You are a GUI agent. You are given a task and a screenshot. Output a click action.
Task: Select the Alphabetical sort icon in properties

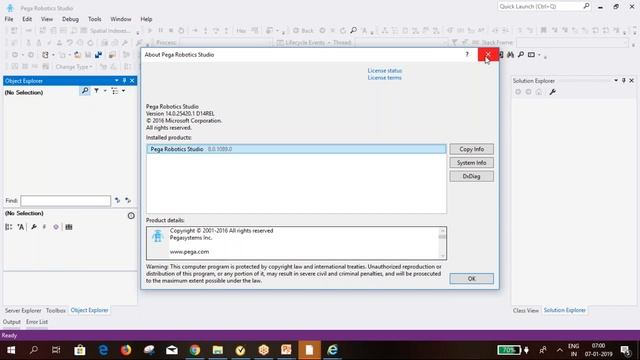tap(21, 227)
